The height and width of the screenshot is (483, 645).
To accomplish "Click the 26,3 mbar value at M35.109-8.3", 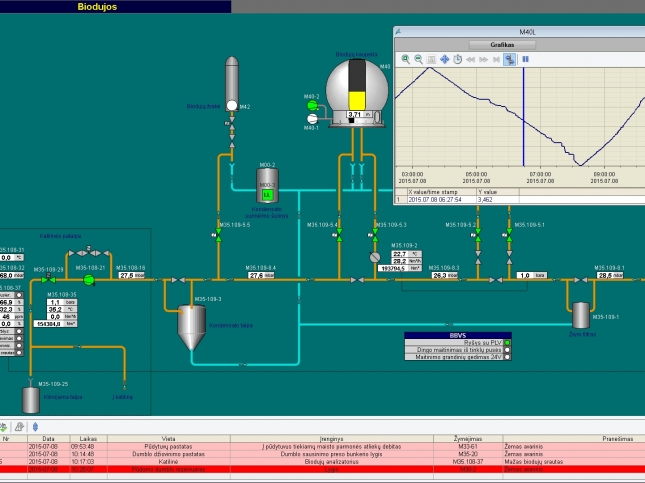I will [445, 275].
